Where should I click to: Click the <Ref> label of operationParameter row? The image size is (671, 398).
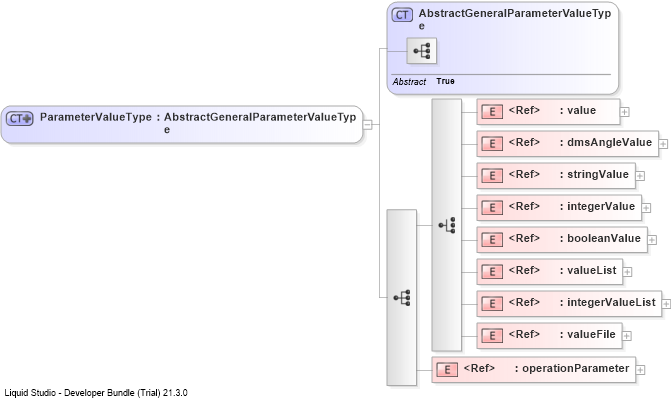point(479,368)
